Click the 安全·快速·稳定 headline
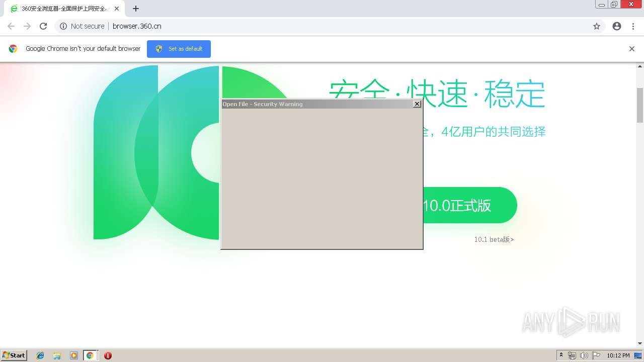This screenshot has width=644, height=362. point(437,93)
